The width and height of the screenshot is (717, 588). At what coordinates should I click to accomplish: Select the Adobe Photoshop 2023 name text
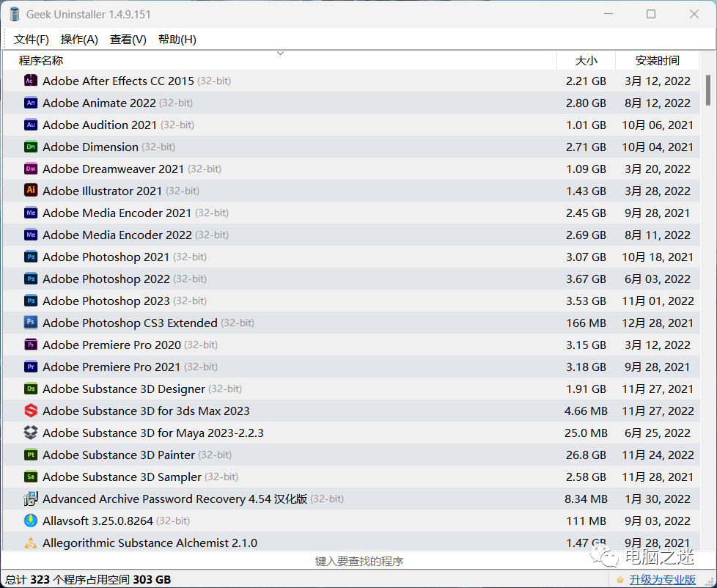pos(106,301)
